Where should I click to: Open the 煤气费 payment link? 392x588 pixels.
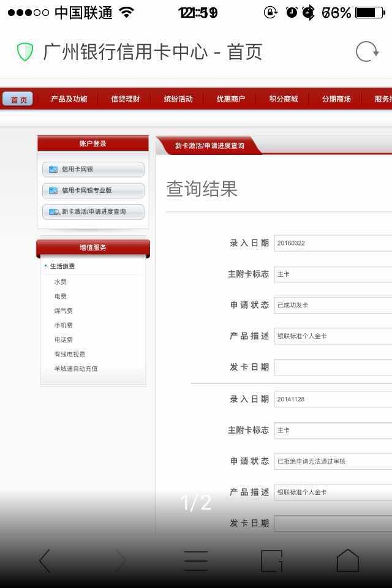[x=64, y=311]
